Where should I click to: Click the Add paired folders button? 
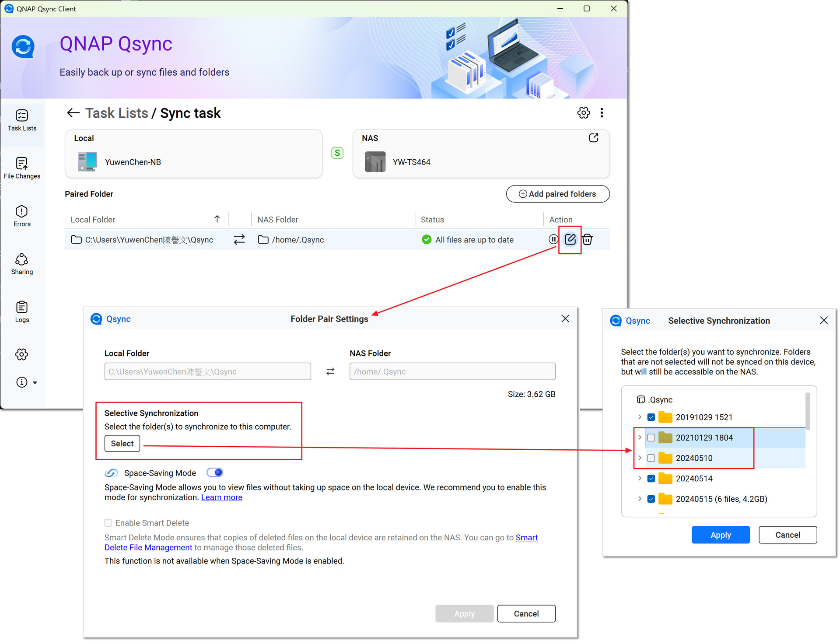pos(557,194)
